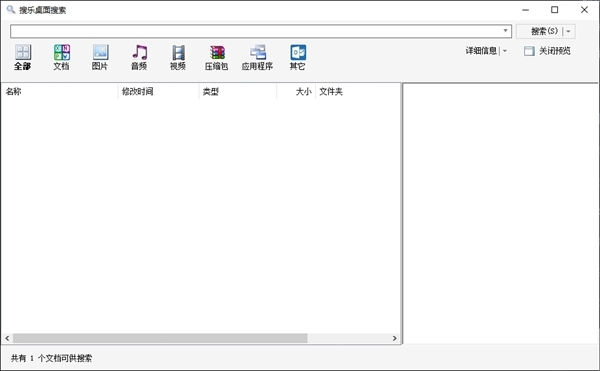Screen dimensions: 600x371
Task: Filter results by 音频 audio
Action: coord(139,57)
